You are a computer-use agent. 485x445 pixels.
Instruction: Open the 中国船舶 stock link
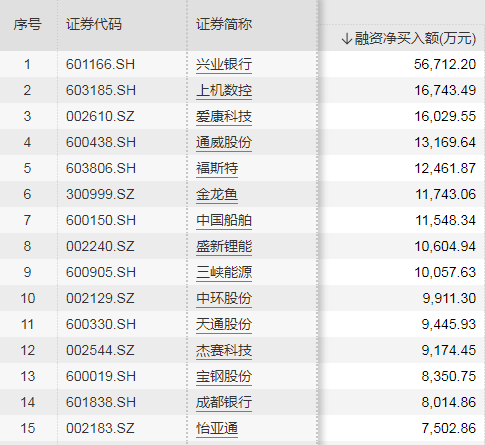(224, 220)
